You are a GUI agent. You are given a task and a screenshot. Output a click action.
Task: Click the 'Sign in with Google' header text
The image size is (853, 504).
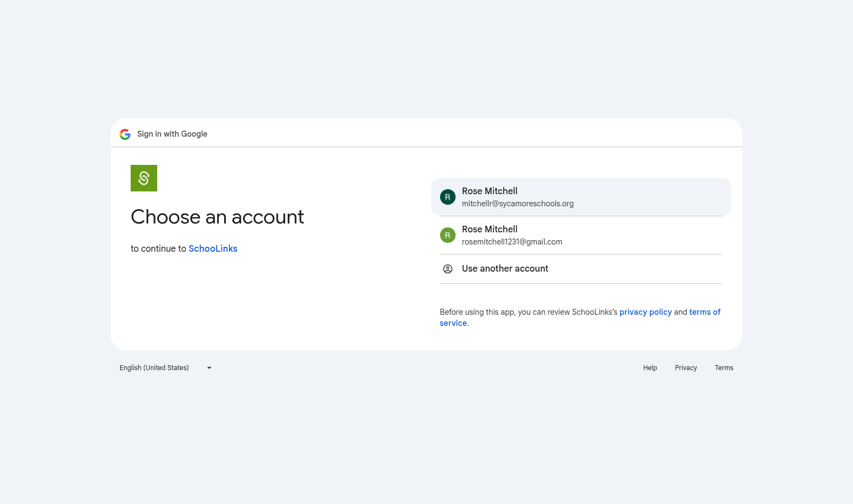pos(172,134)
